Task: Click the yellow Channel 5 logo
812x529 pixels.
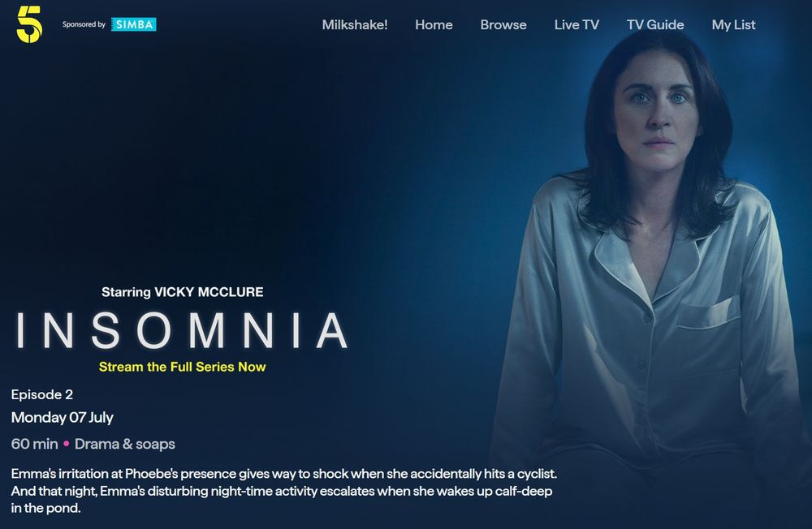Action: click(29, 24)
